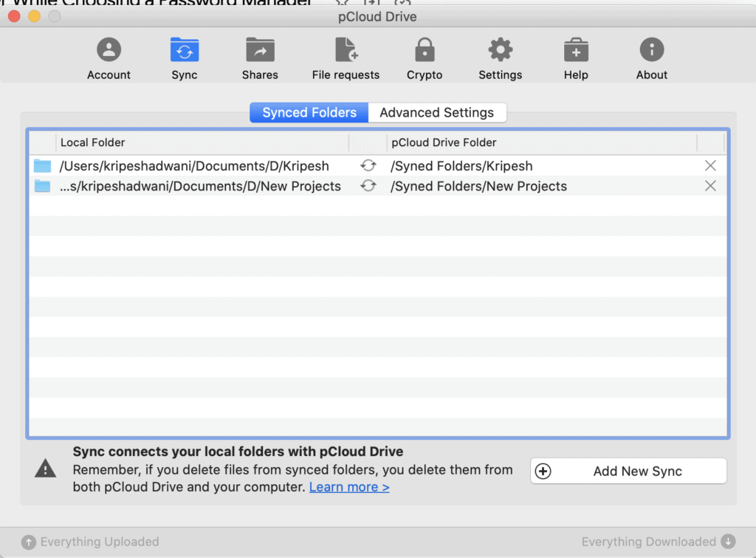Close the pCloud Drive window
Viewport: 756px width, 558px height.
click(x=15, y=16)
